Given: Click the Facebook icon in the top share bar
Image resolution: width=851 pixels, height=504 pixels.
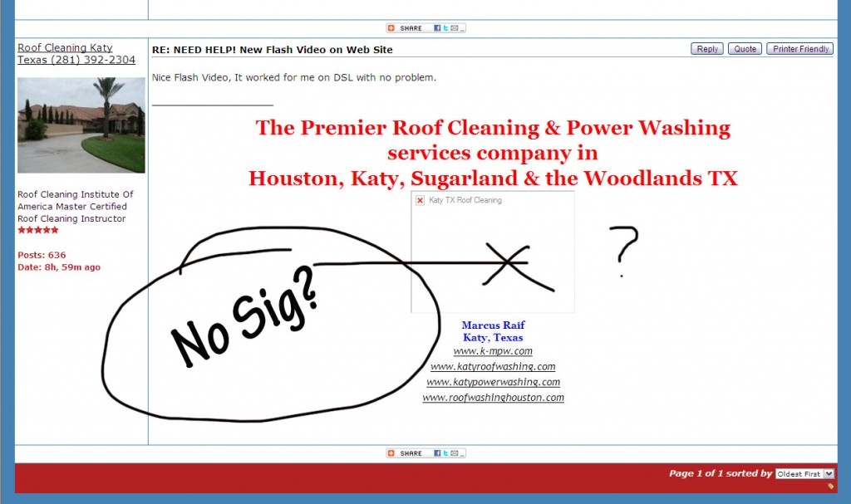Looking at the screenshot, I should (x=437, y=28).
